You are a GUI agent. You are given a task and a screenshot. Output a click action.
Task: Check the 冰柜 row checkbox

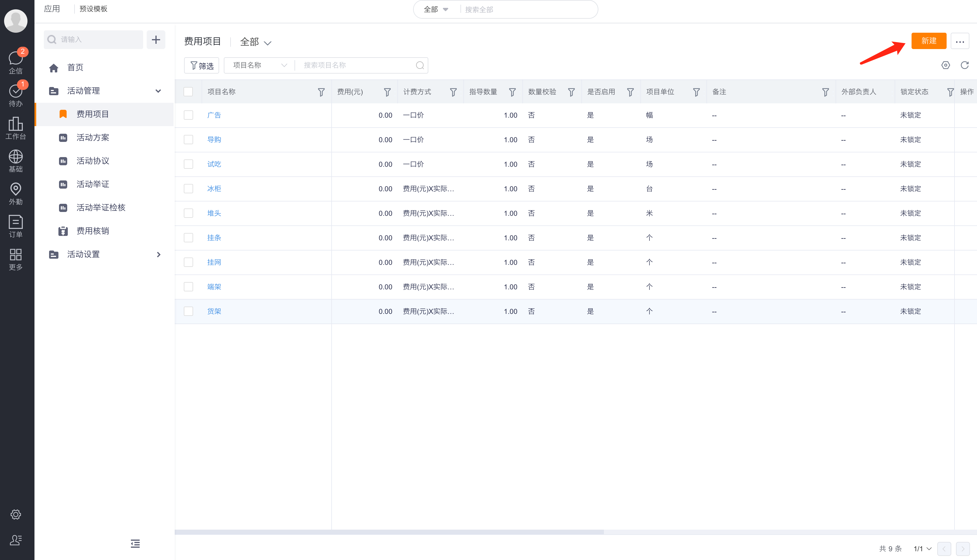[x=188, y=188]
